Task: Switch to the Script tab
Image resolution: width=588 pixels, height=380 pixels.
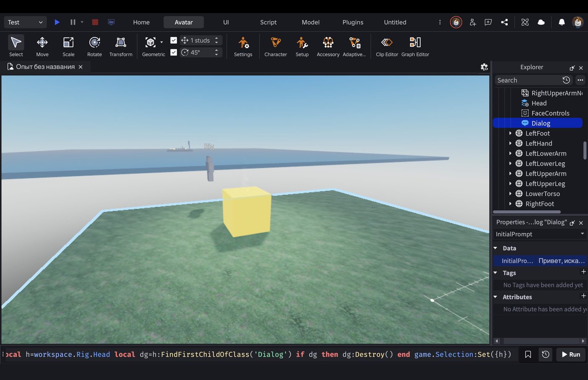Action: coord(268,22)
